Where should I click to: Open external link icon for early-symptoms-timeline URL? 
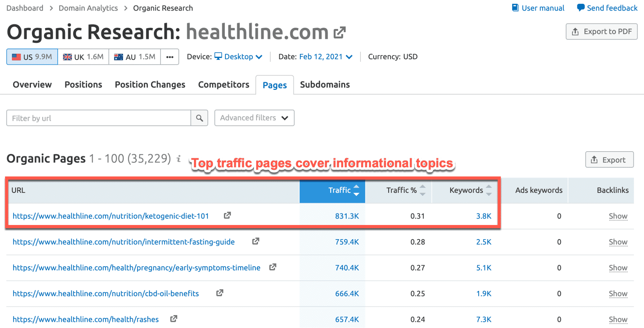pos(273,267)
